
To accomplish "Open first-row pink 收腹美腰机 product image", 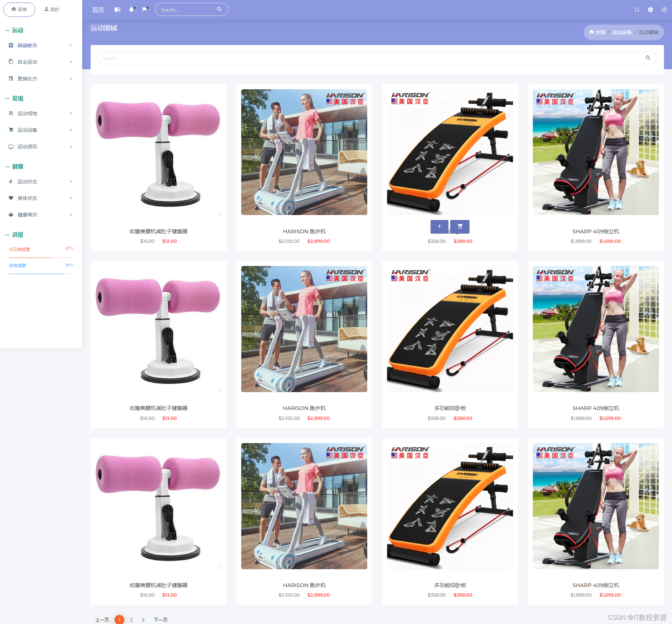I will (158, 152).
